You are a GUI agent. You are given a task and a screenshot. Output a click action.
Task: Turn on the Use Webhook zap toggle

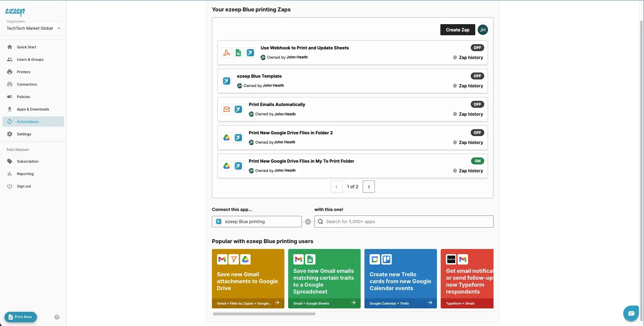[477, 48]
